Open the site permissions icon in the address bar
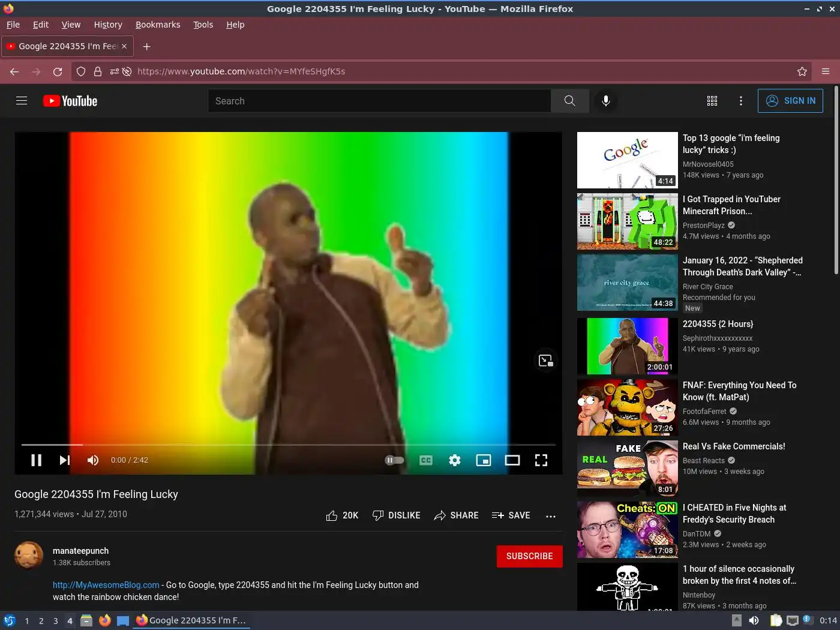The image size is (840, 630). pyautogui.click(x=115, y=71)
